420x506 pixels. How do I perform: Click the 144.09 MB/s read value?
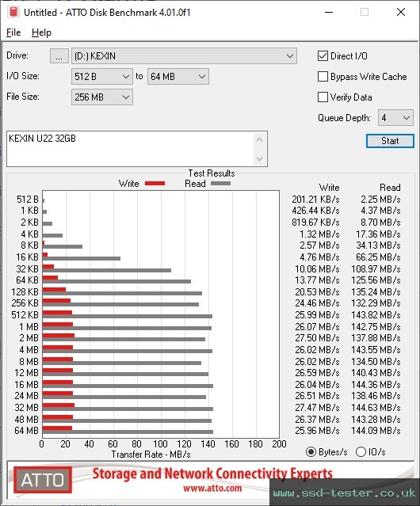[376, 431]
